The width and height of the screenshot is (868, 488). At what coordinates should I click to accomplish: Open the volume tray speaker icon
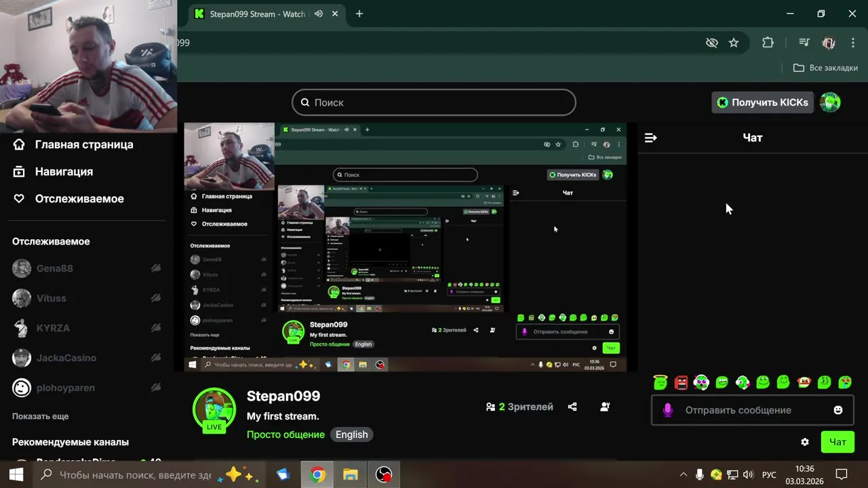coord(748,474)
